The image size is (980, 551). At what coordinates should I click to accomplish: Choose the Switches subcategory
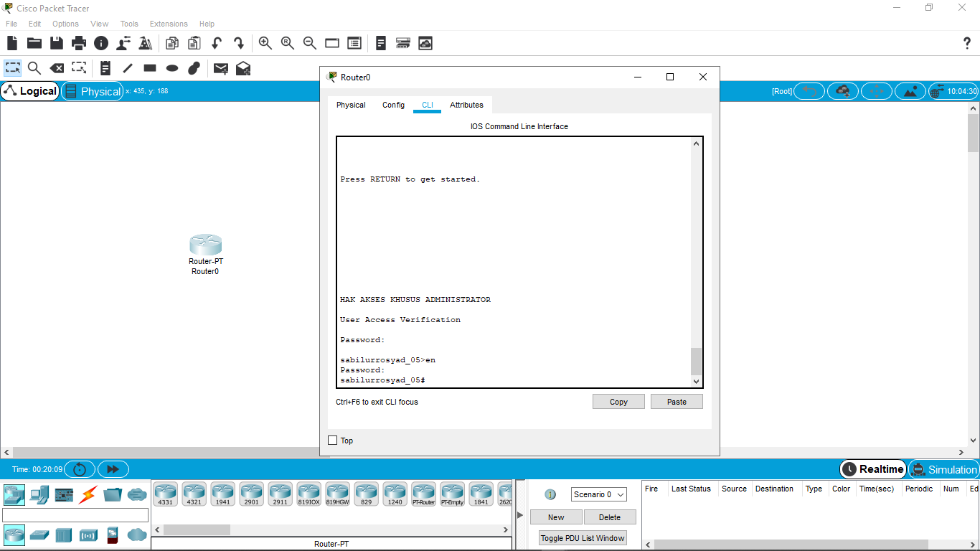(x=39, y=535)
